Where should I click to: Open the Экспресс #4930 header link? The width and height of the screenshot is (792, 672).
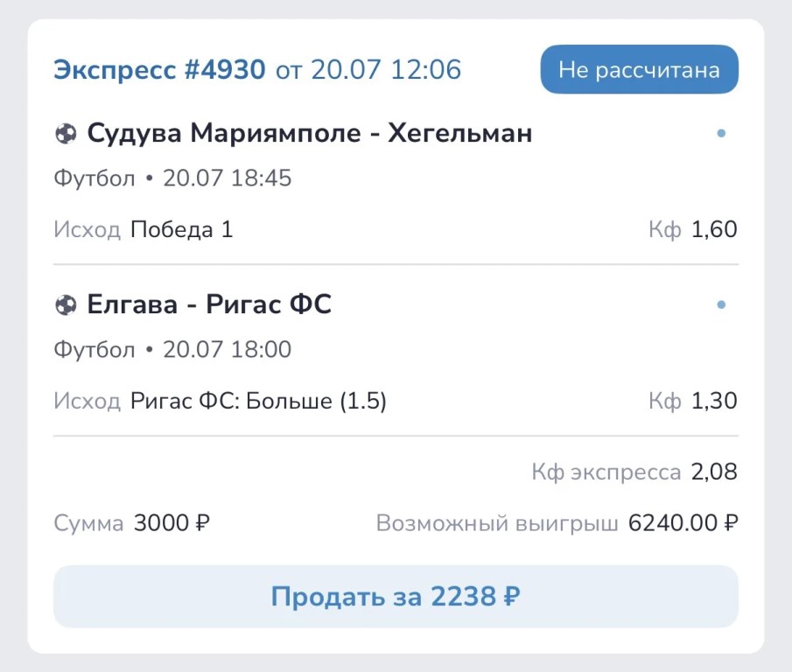pos(159,69)
